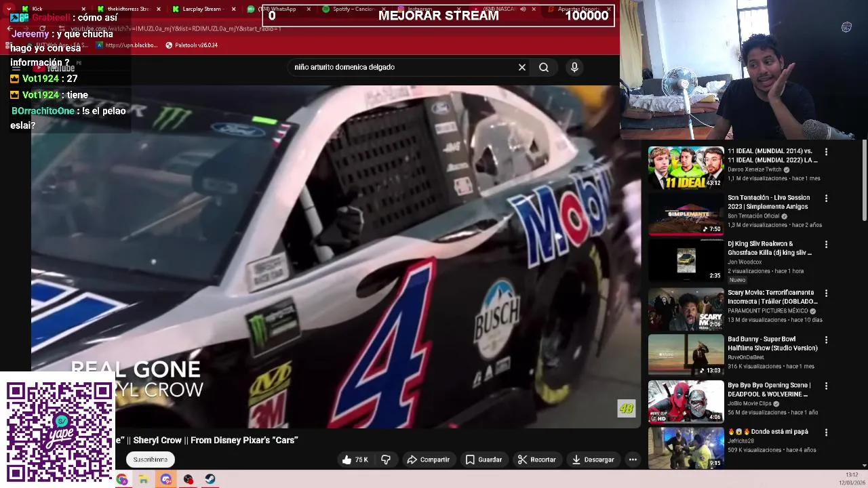This screenshot has width=868, height=488.
Task: Open File Explorer from the taskbar
Action: tap(144, 479)
